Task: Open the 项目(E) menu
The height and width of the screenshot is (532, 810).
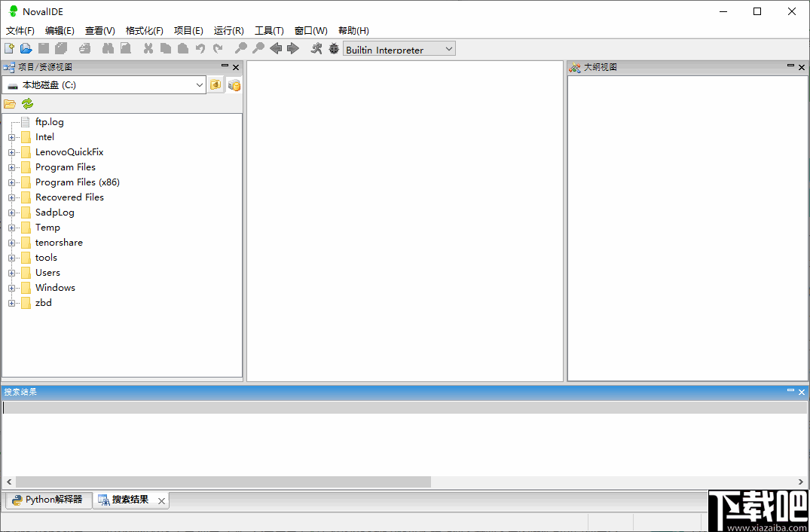Action: tap(188, 30)
